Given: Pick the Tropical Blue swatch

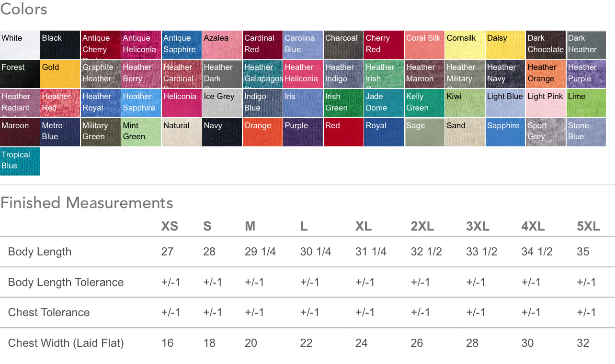Looking at the screenshot, I should [20, 161].
